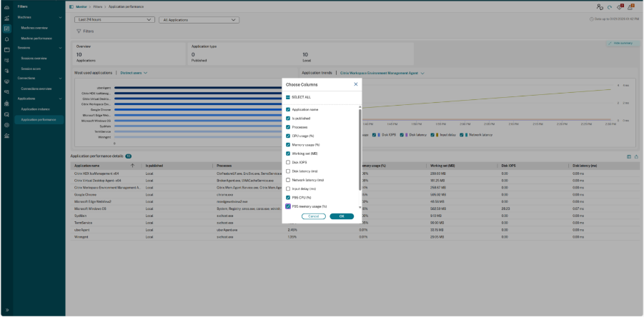Screen dimensions: 644x317
Task: Click the OK button
Action: [342, 216]
